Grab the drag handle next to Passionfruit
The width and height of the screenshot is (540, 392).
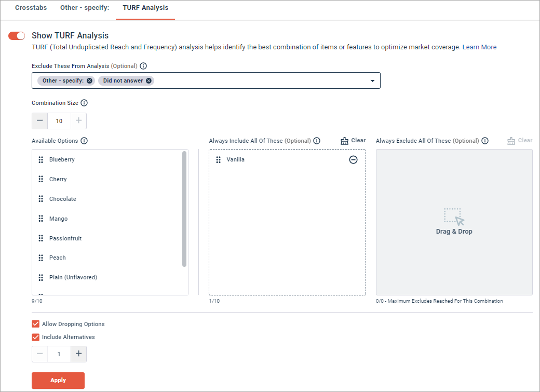click(x=41, y=238)
